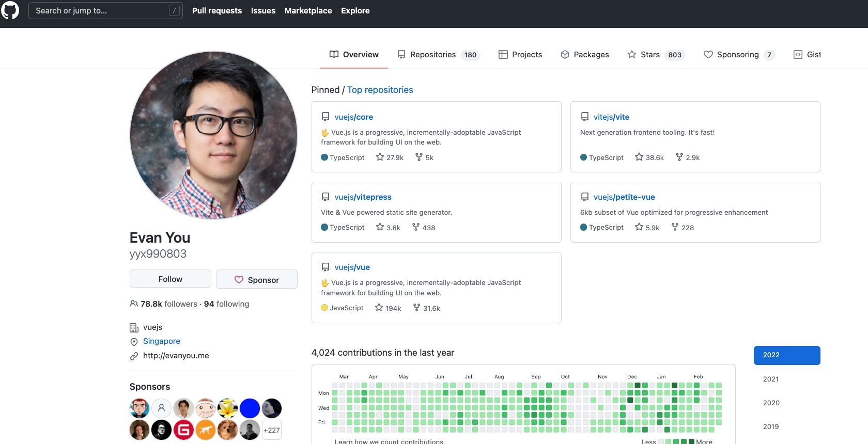Open the Sponsoring tab
868x444 pixels.
pos(739,55)
